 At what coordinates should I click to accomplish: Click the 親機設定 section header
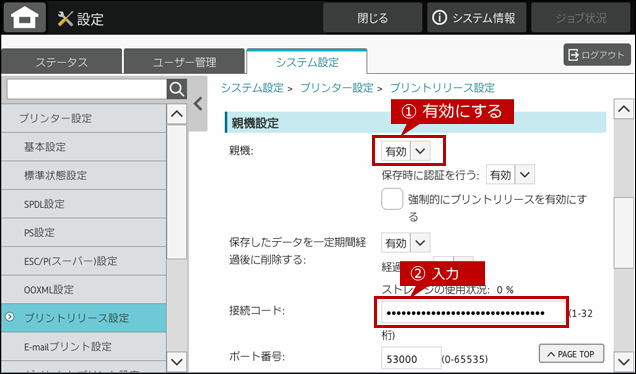coord(415,123)
